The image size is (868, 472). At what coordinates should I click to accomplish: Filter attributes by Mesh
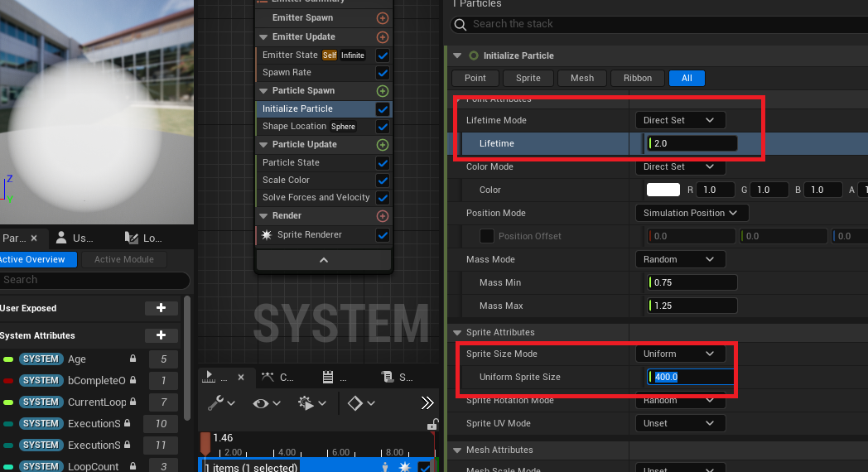[582, 78]
